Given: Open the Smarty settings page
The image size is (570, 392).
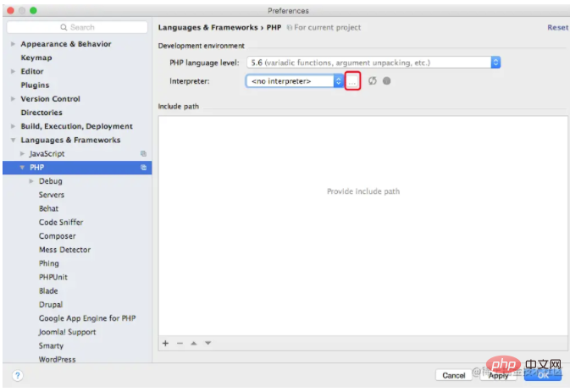Looking at the screenshot, I should click(51, 346).
